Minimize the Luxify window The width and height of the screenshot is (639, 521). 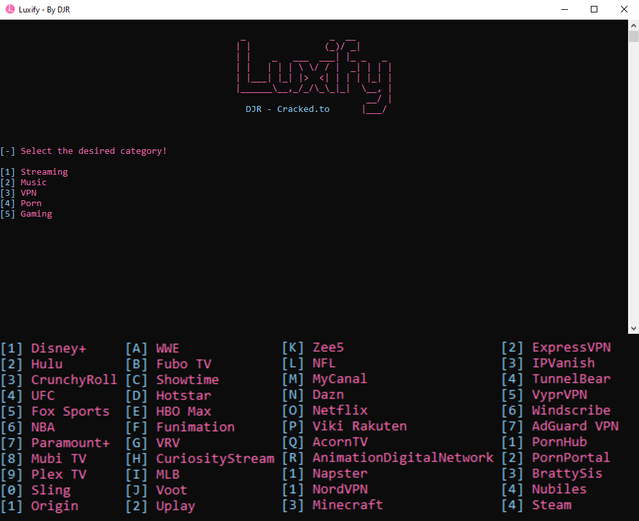pyautogui.click(x=564, y=9)
